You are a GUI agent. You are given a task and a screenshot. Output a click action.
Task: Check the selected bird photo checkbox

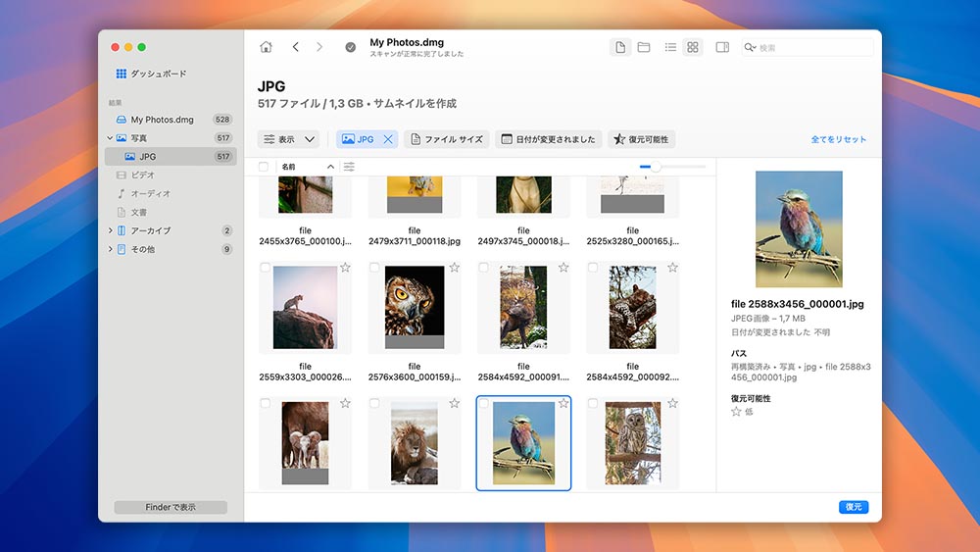[x=483, y=403]
